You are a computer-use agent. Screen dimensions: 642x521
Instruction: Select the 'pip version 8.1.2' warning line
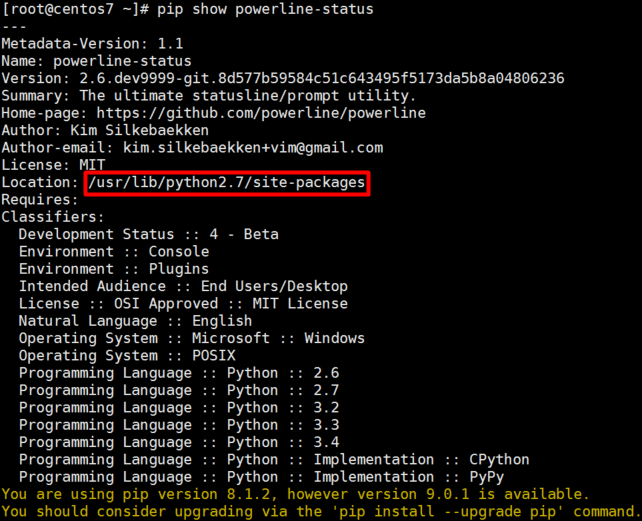pyautogui.click(x=295, y=494)
